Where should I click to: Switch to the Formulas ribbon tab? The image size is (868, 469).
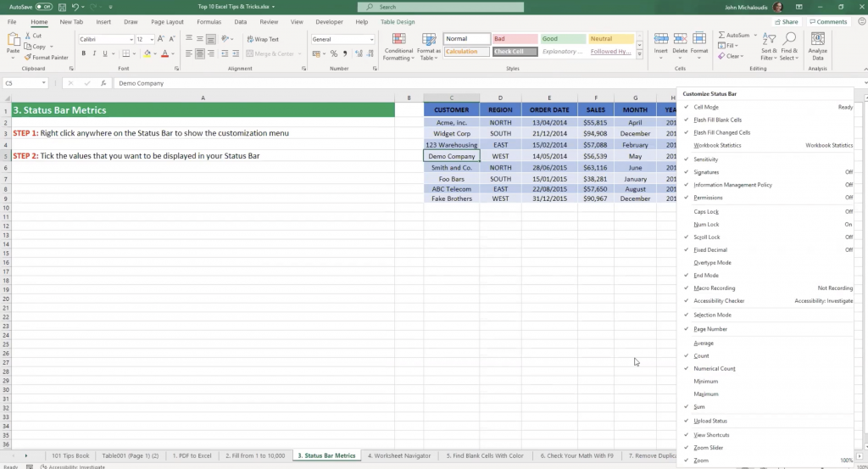[209, 21]
